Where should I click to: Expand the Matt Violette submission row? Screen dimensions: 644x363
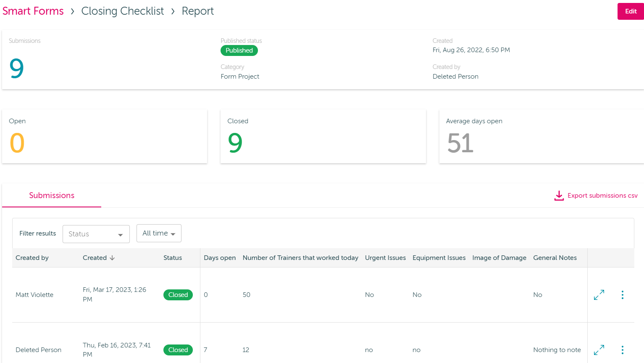599,295
